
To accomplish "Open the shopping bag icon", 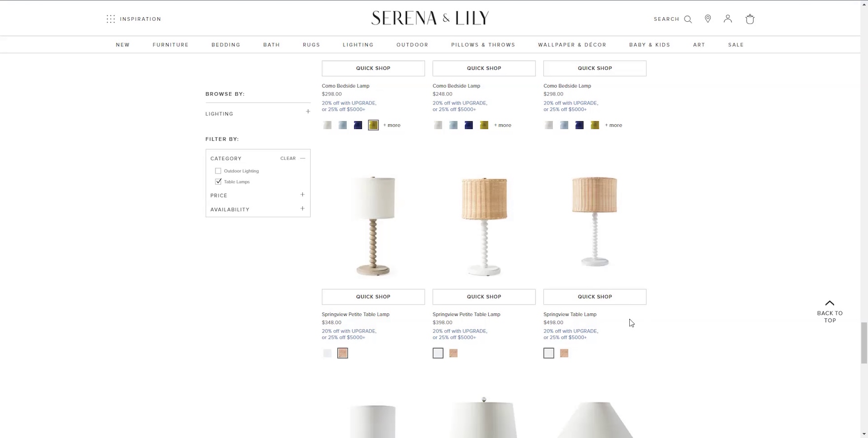I will (750, 19).
